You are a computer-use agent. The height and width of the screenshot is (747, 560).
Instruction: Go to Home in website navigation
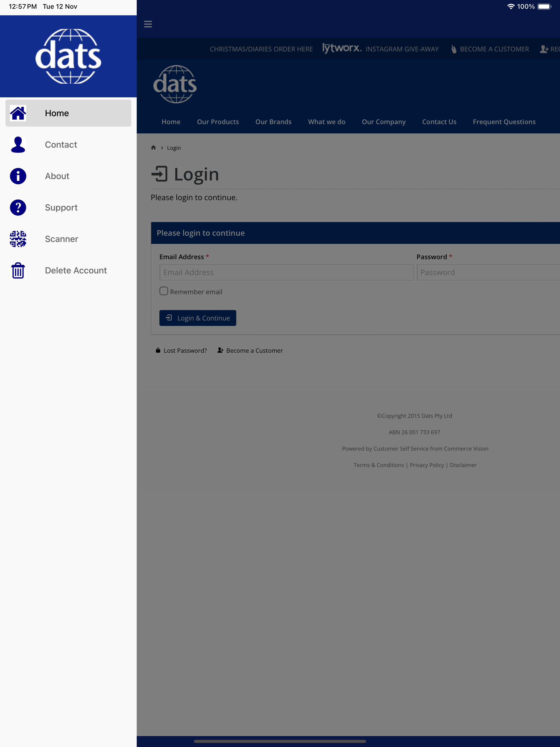(171, 122)
